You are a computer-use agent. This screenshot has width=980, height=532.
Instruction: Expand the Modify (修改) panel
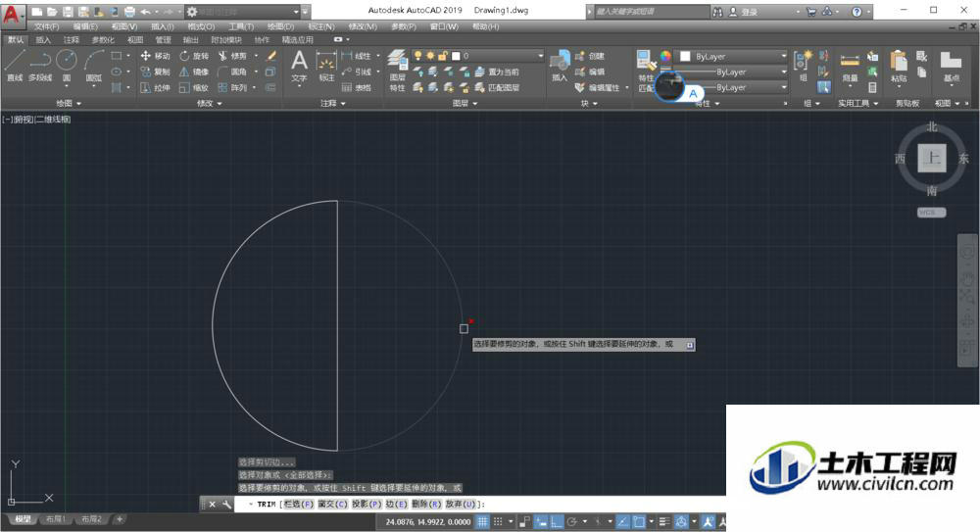click(x=210, y=103)
